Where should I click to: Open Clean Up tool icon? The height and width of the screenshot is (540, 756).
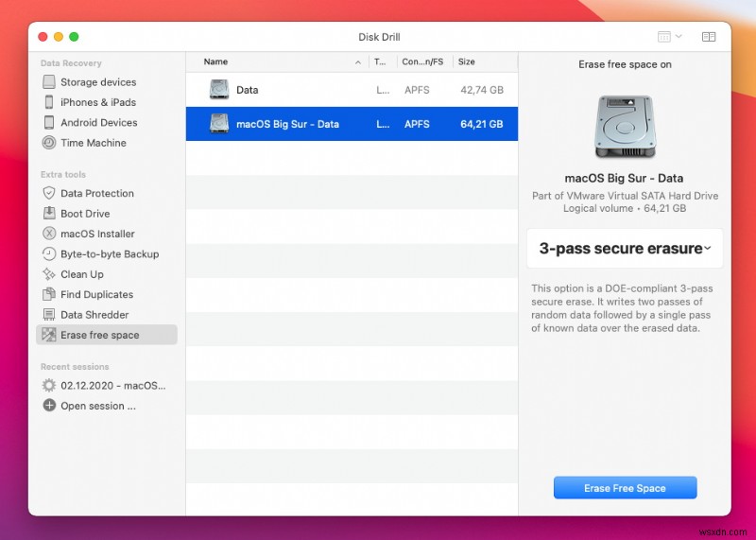pos(49,274)
